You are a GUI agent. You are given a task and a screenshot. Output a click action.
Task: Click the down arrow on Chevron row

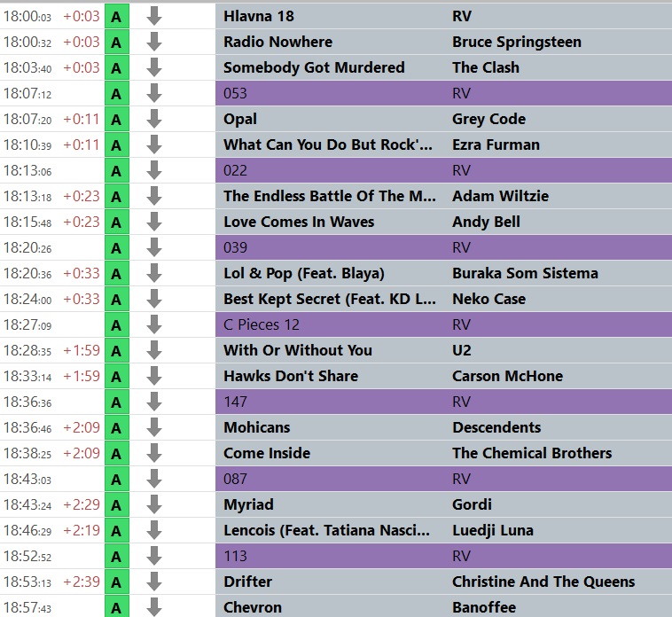[x=154, y=606]
